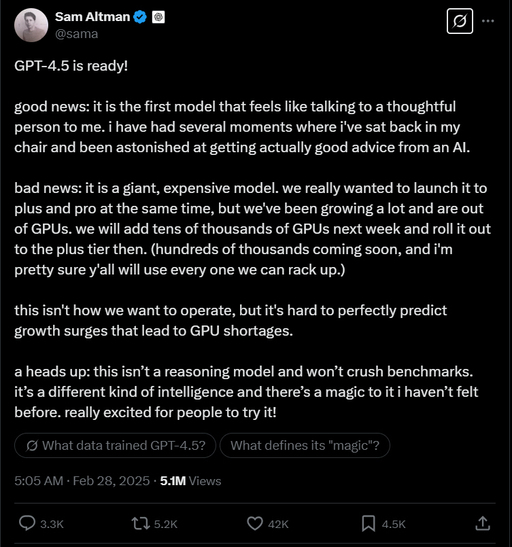Click the Grok icon in suggestion chip
This screenshot has height=547, width=512.
point(32,445)
